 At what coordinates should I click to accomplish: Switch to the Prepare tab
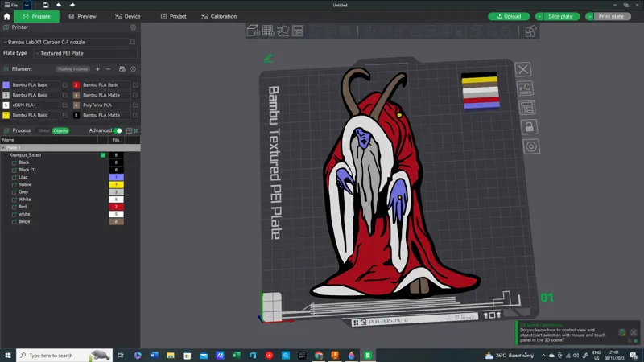click(x=36, y=16)
